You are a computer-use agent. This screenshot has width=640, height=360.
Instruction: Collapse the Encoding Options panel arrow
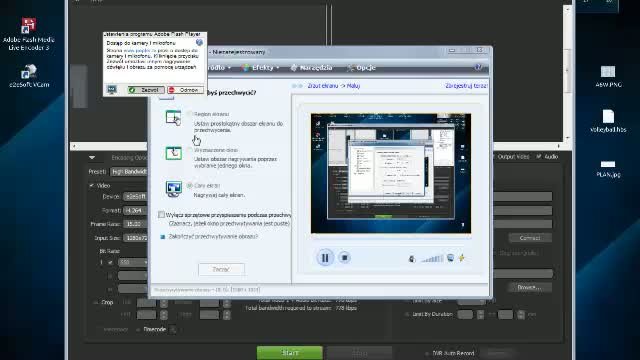(x=92, y=158)
